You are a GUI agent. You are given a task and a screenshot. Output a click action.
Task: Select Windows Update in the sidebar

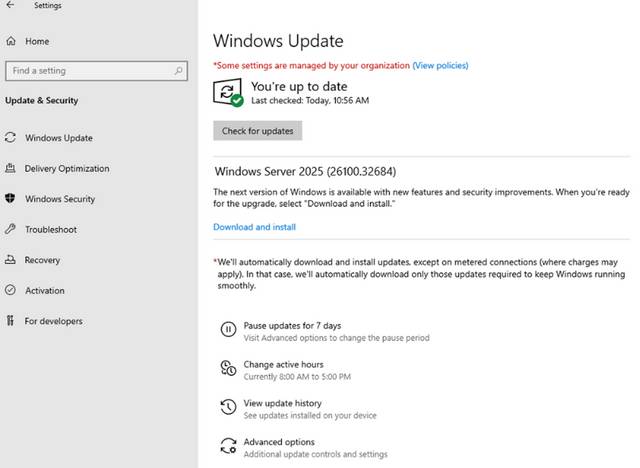click(59, 138)
